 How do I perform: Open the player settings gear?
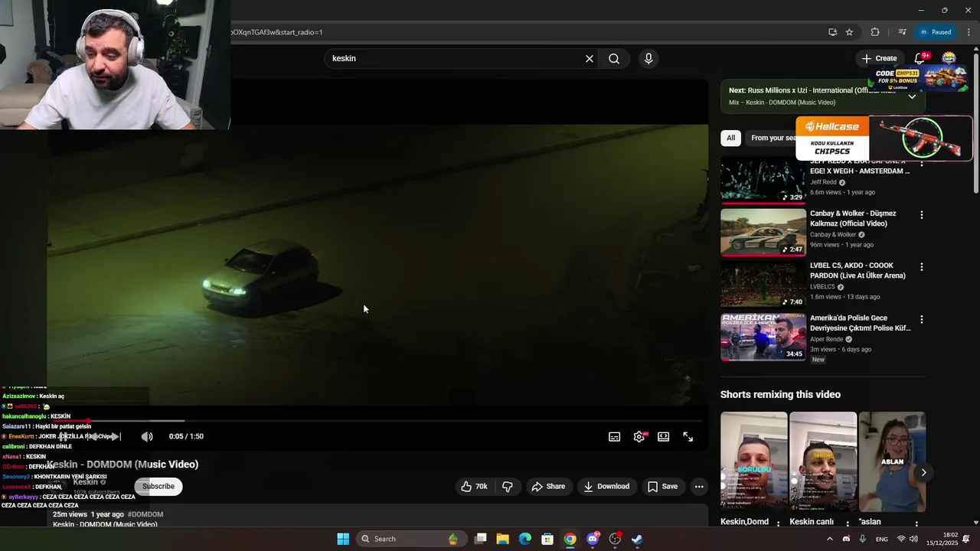click(x=639, y=436)
